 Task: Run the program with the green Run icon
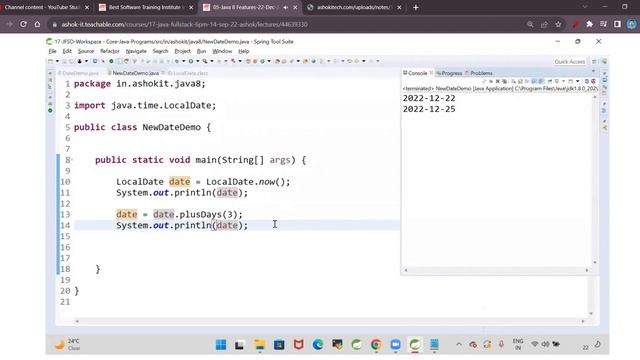tap(191, 61)
